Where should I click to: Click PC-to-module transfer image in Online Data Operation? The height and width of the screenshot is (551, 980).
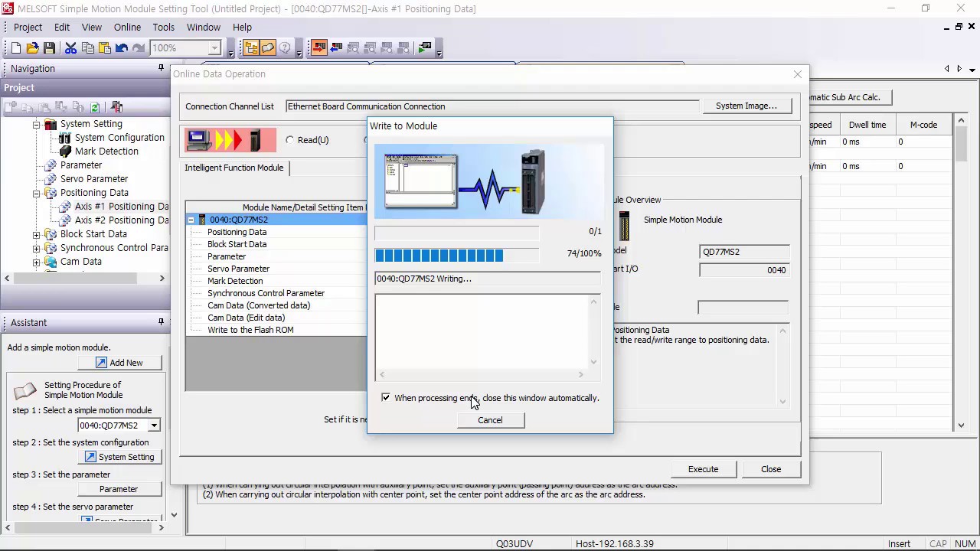point(230,140)
